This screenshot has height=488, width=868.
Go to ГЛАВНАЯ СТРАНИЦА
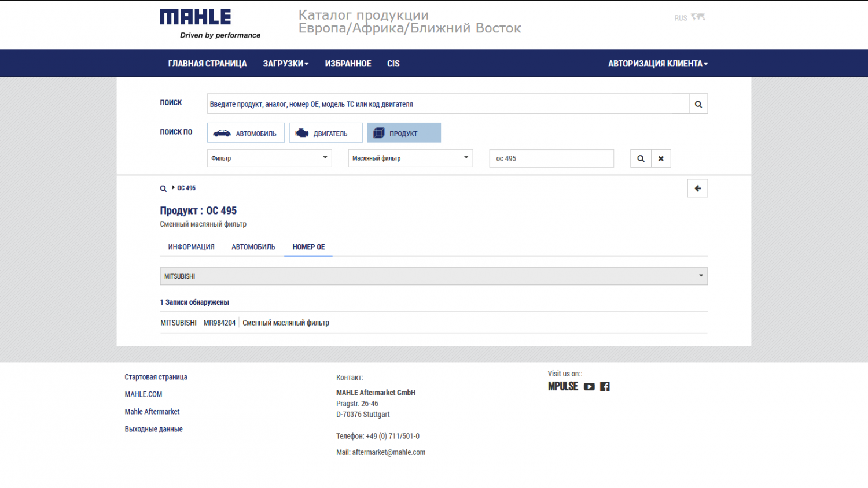pyautogui.click(x=207, y=64)
